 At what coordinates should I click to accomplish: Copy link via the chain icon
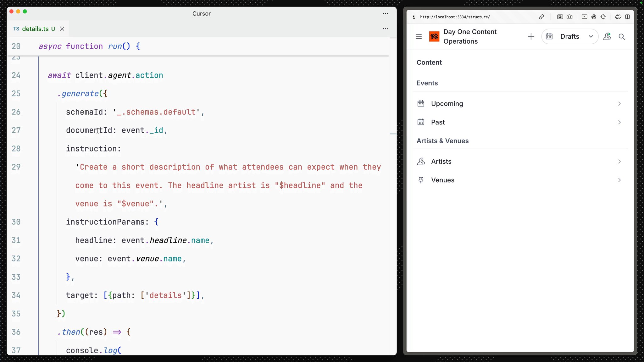point(541,17)
